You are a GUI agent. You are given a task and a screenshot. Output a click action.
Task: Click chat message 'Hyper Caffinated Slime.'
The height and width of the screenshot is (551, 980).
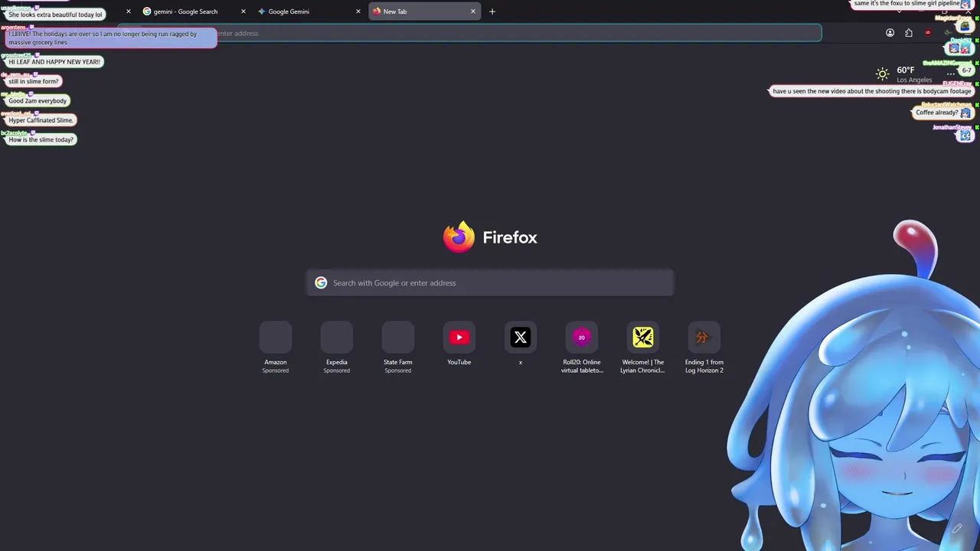coord(41,120)
